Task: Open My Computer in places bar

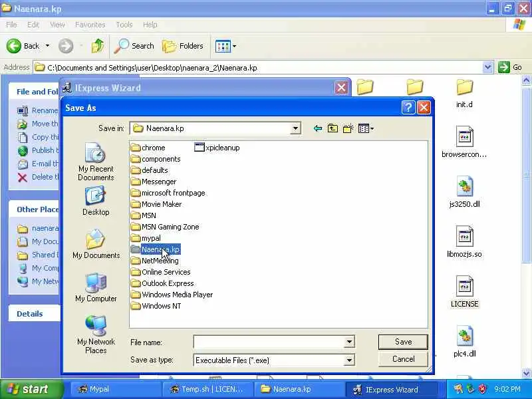Action: click(96, 287)
